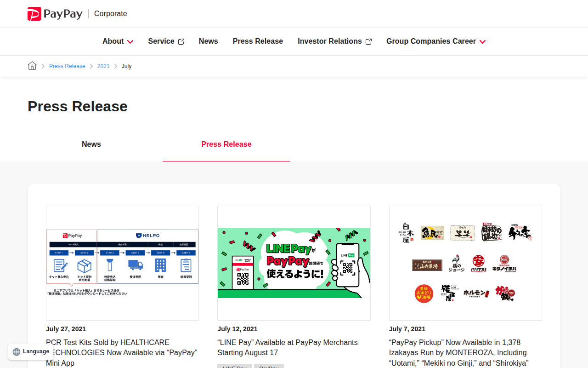Open the Investor Relations menu item
Screen dimensions: 588x368
[x=330, y=41]
